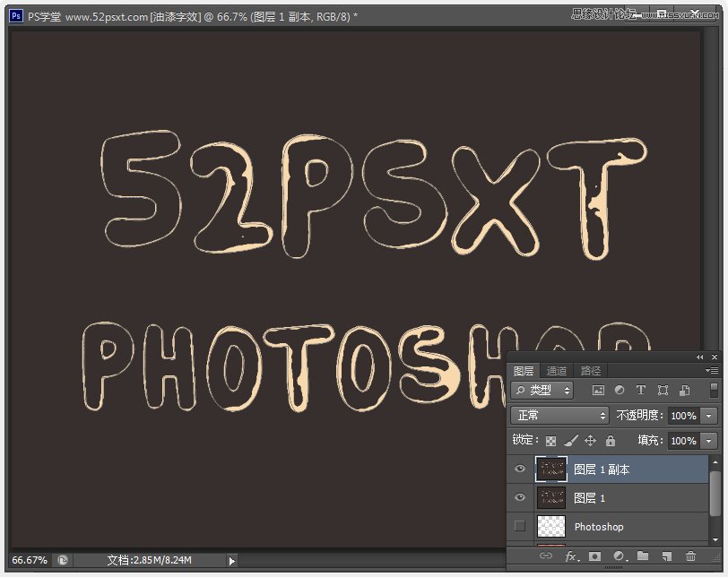Filter layers by pixel image type
Screen dimensions: 728x577
click(598, 391)
